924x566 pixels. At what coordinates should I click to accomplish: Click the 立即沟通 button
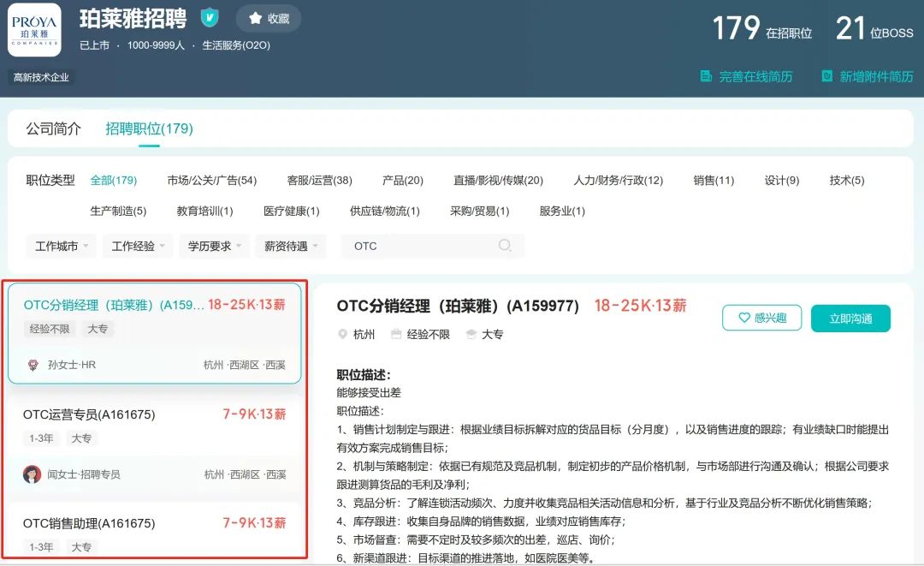(x=850, y=319)
